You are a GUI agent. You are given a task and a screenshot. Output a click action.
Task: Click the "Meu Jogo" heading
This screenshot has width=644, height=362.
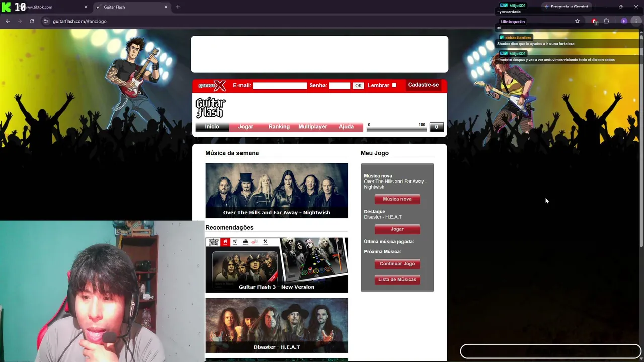(x=375, y=153)
